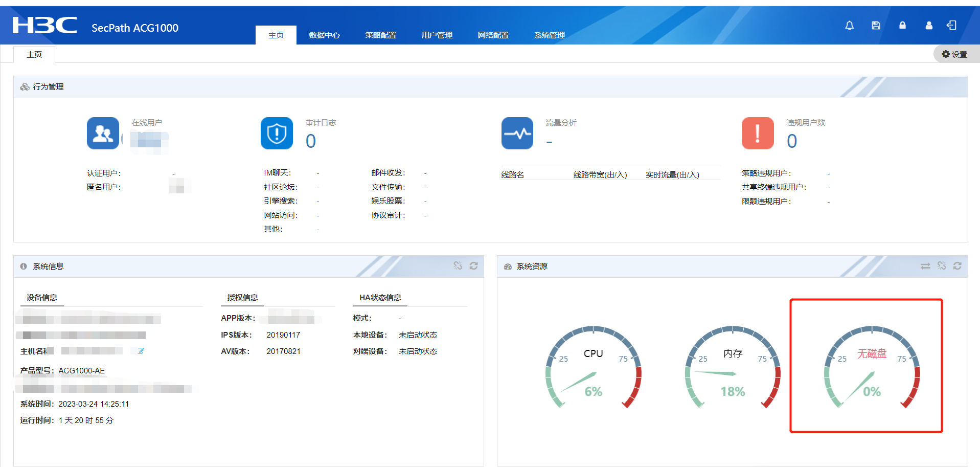Open the 用户管理 menu

click(437, 35)
